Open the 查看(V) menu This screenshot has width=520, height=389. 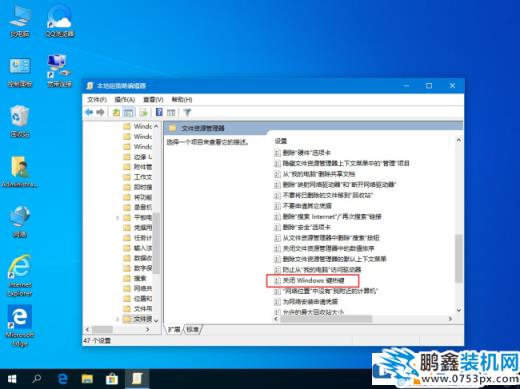[x=153, y=99]
